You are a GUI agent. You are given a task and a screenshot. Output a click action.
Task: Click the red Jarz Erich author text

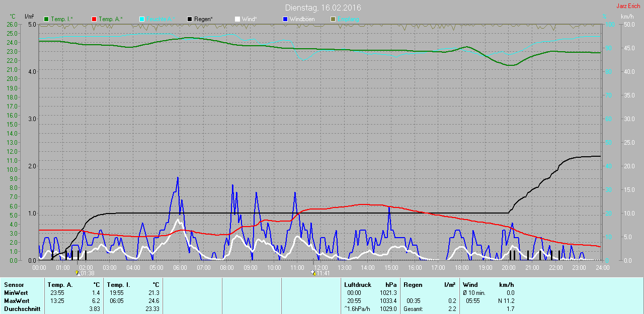pyautogui.click(x=628, y=6)
